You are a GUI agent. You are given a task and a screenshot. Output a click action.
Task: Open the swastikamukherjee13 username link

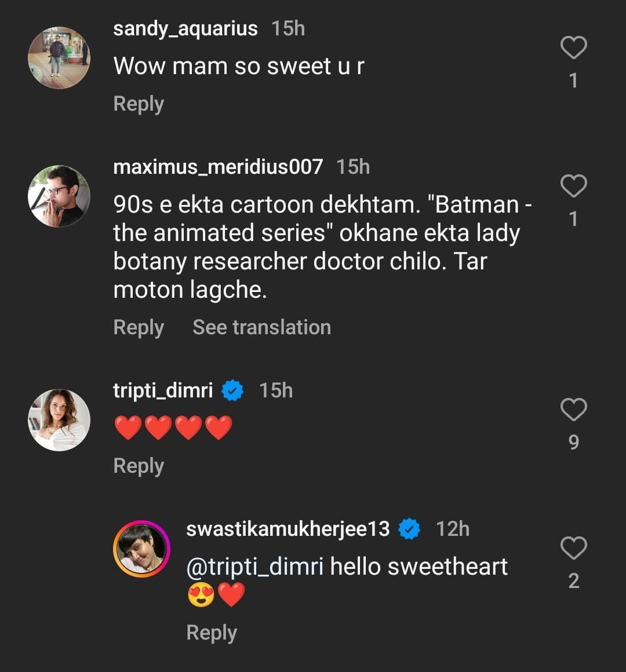pyautogui.click(x=288, y=529)
